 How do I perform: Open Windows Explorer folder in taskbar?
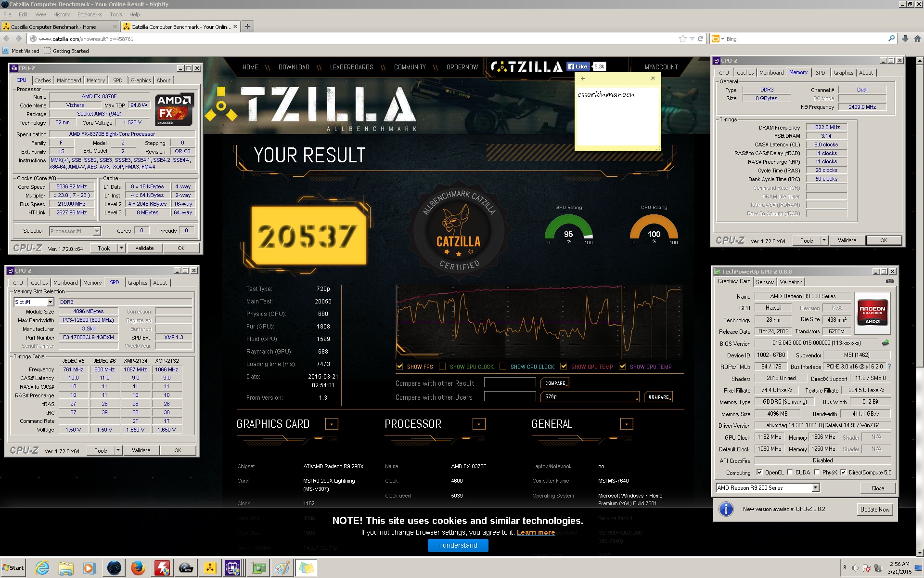[66, 568]
